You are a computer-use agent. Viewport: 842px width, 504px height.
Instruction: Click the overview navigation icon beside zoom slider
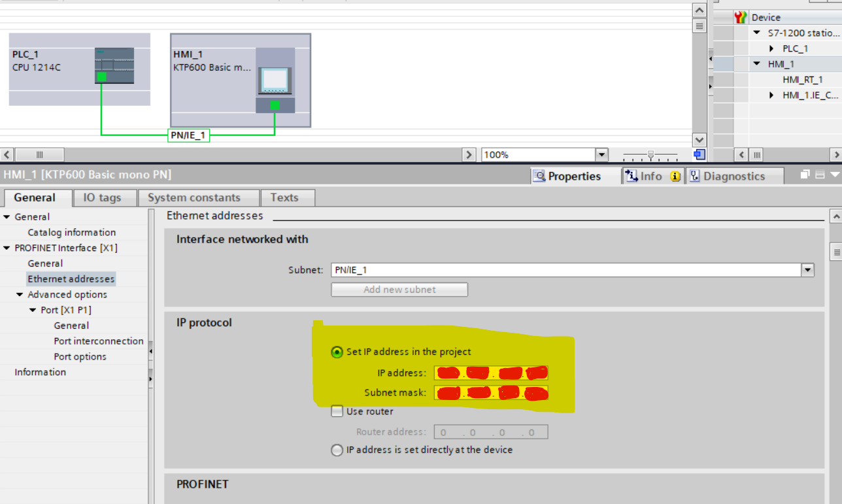pos(699,155)
